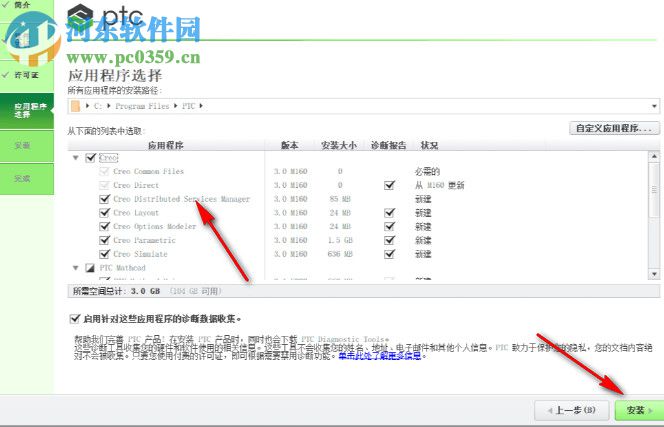The image size is (664, 427).
Task: Toggle the Creo parent checkbox
Action: (90, 158)
